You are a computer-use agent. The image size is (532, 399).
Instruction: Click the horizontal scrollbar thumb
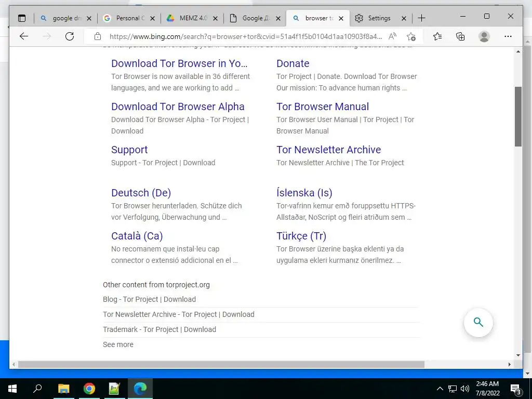tap(221, 364)
